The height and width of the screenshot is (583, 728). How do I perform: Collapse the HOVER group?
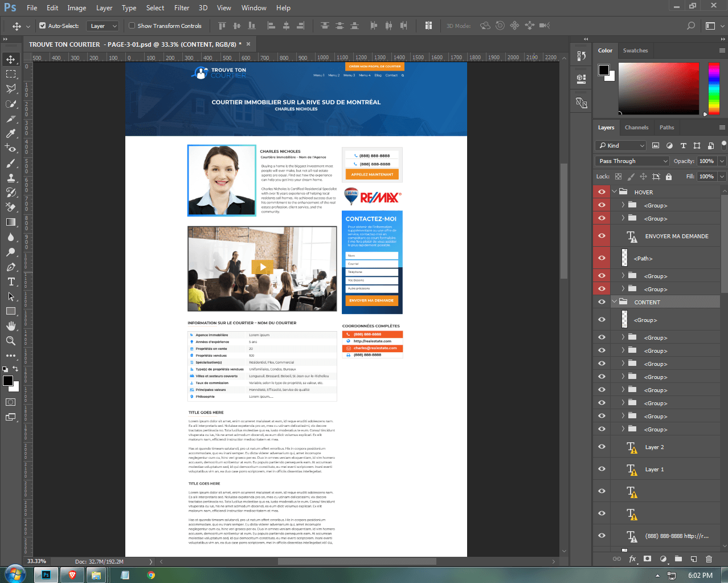point(615,191)
